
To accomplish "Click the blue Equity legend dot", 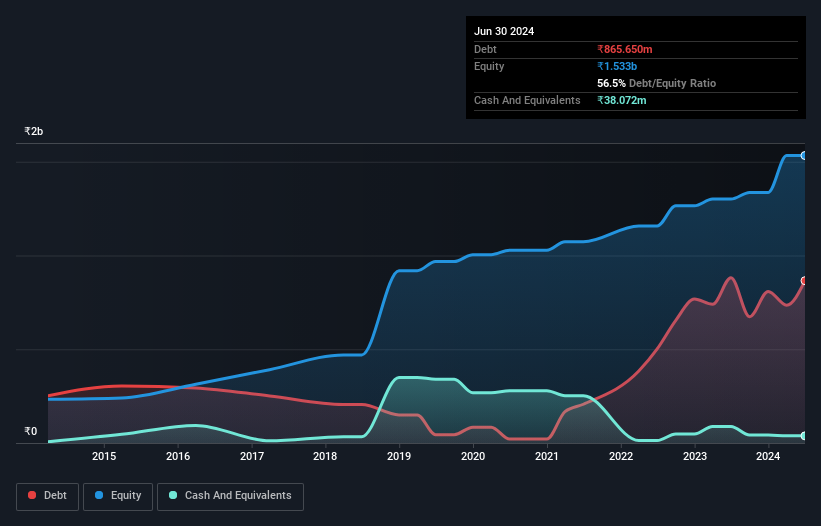I will point(99,495).
